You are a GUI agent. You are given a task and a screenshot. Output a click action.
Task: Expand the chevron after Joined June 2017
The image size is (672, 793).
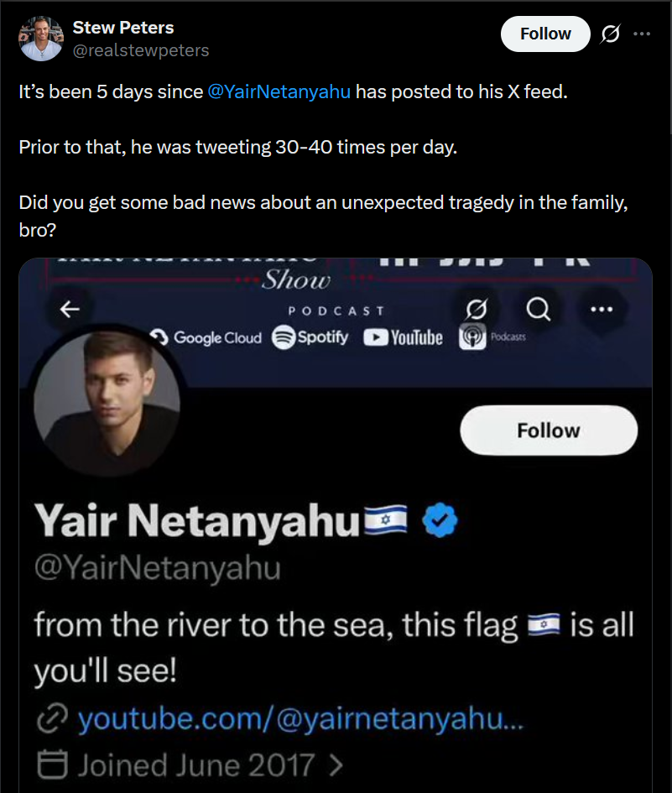pyautogui.click(x=336, y=764)
